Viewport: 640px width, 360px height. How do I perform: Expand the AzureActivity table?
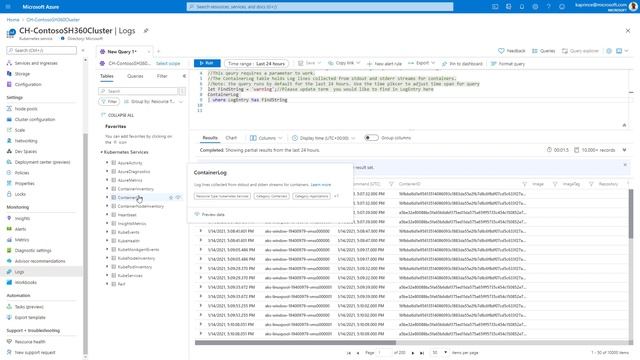(107, 163)
